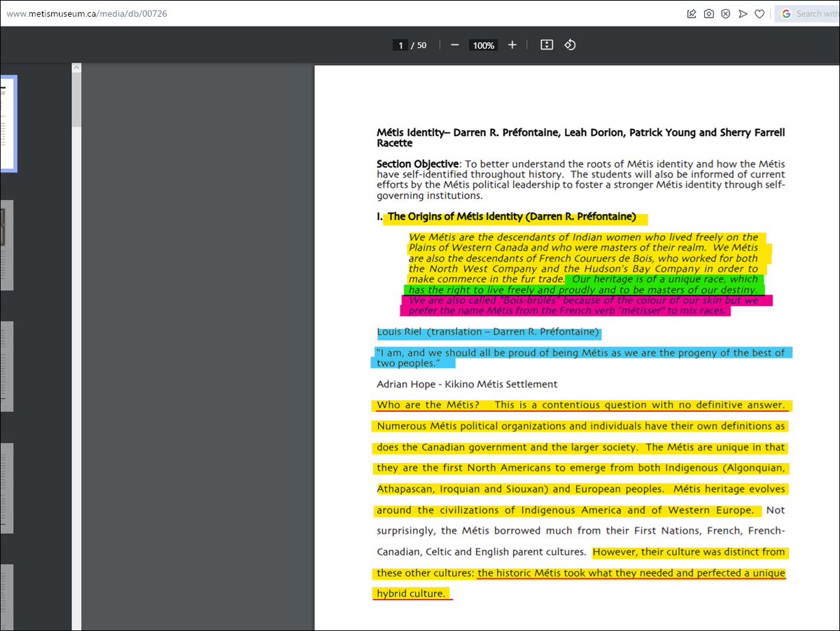Click the text "Louis Riel (translation – Darren R. Préfontaine)"

tap(488, 332)
